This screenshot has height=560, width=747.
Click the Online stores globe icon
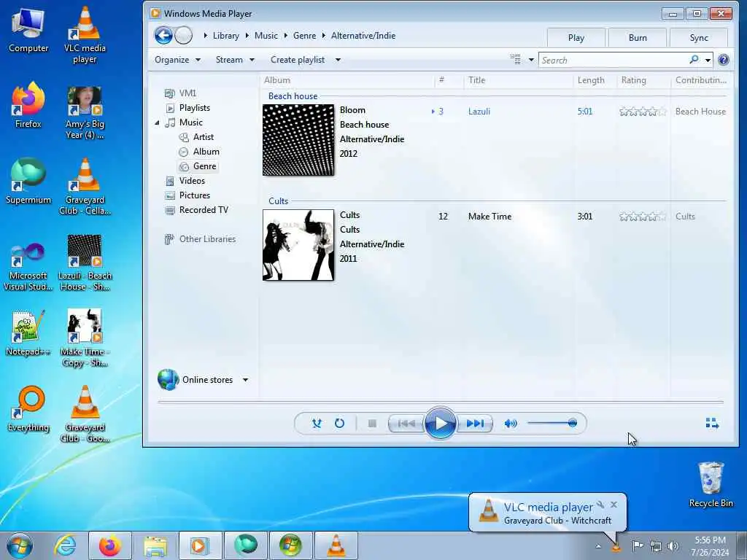pos(169,379)
